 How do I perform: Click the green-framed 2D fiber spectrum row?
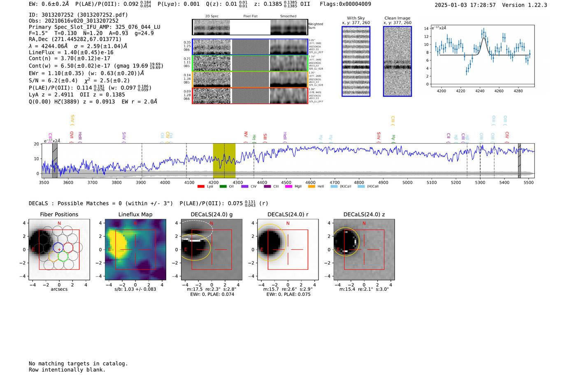point(250,63)
